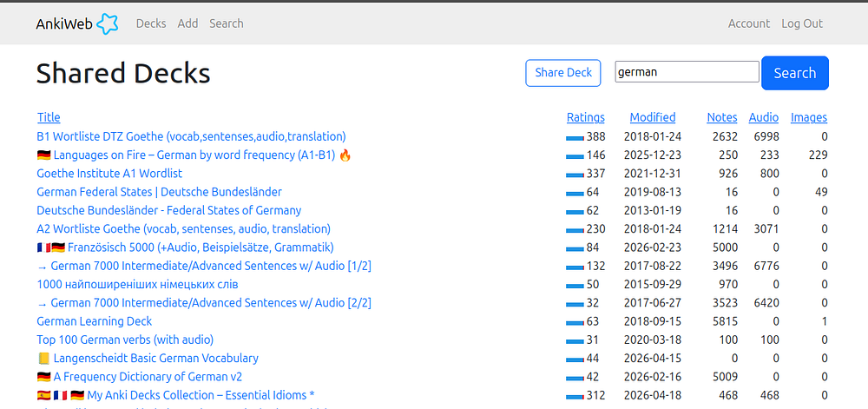This screenshot has height=409, width=868.
Task: Sort decks by Audio column header
Action: [763, 117]
